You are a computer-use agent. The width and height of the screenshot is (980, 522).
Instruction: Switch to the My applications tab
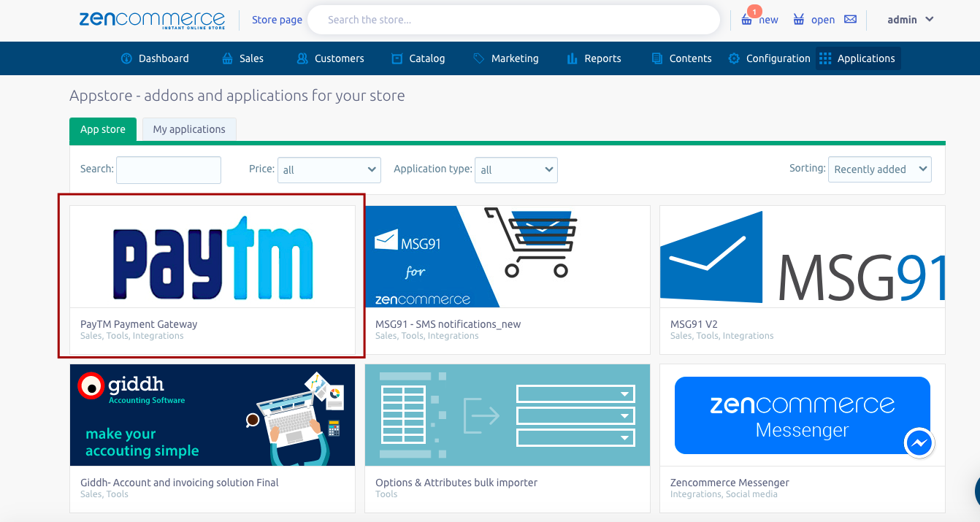click(x=189, y=129)
